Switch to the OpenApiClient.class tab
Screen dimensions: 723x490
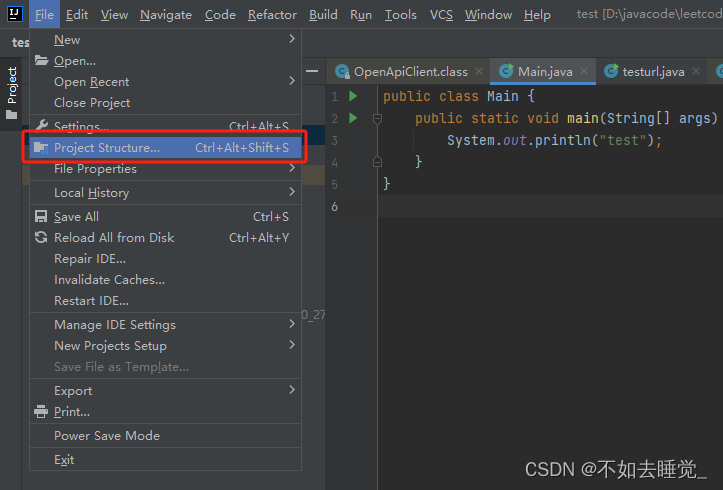(408, 71)
